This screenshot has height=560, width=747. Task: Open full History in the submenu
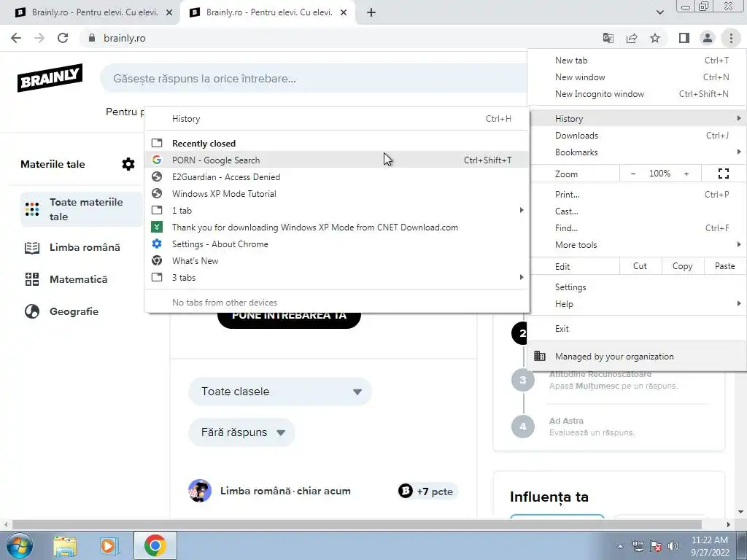(337, 119)
